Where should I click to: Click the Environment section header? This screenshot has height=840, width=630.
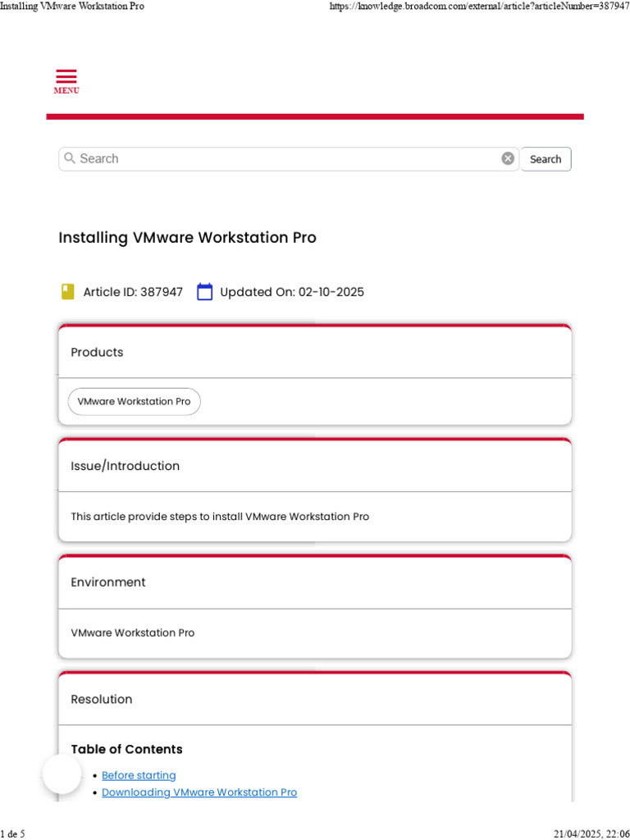pyautogui.click(x=108, y=582)
